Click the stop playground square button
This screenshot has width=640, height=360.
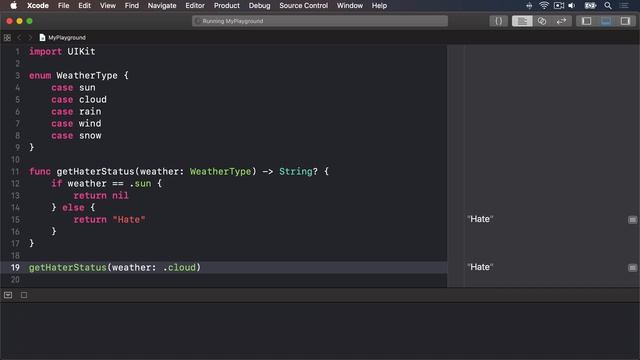point(24,295)
